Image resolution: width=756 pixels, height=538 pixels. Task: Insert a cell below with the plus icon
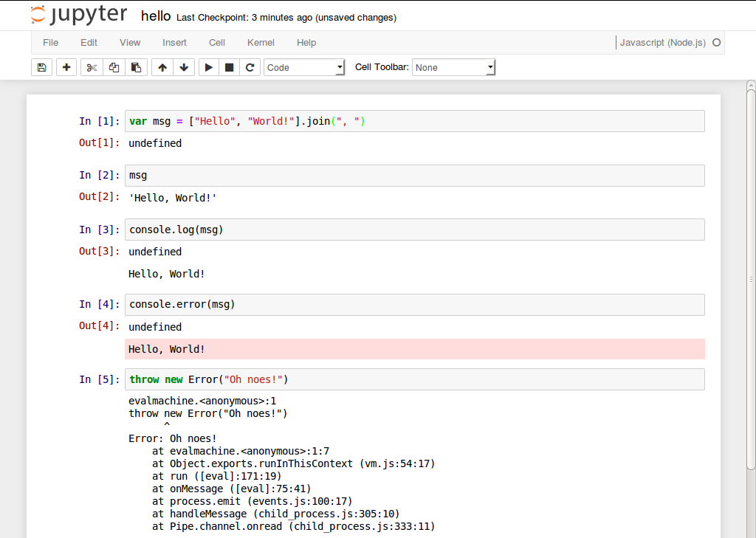point(66,67)
